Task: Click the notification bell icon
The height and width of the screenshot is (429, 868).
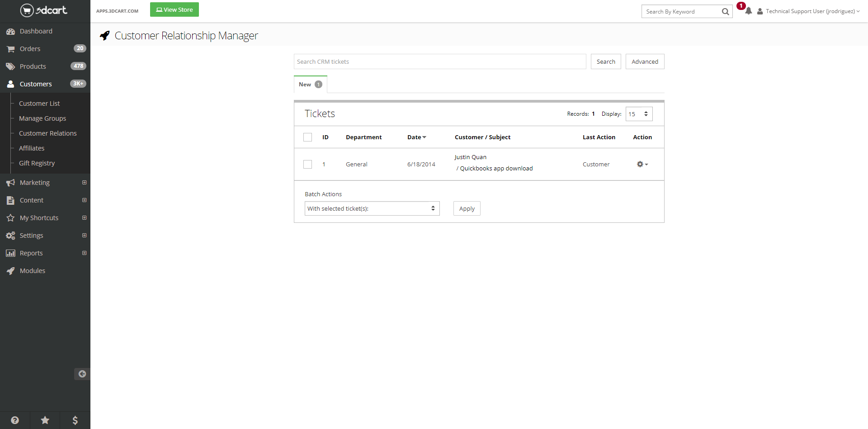Action: pyautogui.click(x=748, y=11)
